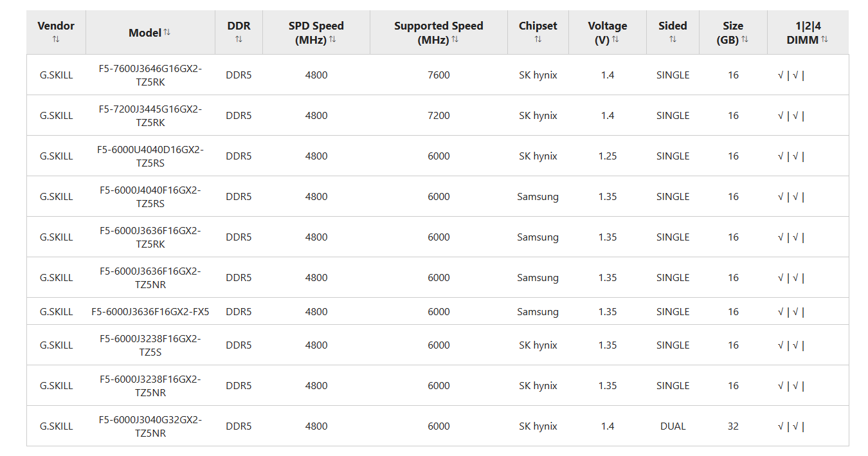Viewport: 868px width, 456px height.
Task: Click size value 32
Action: (733, 426)
